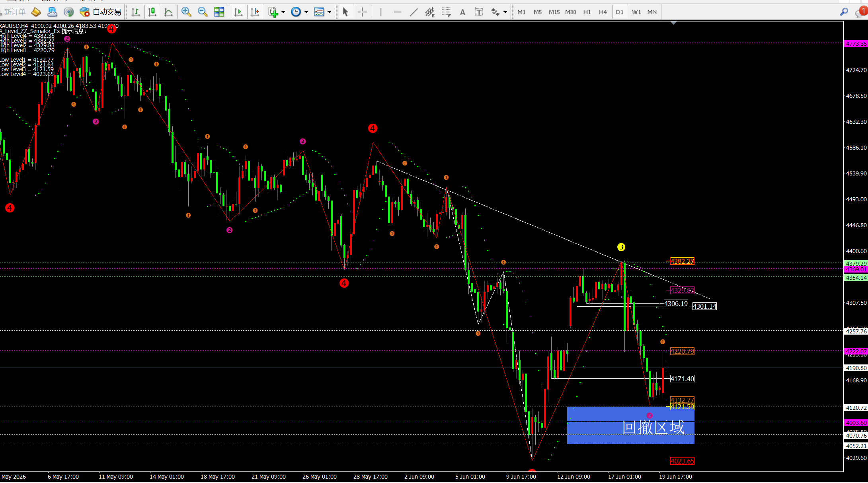Click the 'High Level1 = 4220.79' info line
This screenshot has width=868, height=483.
click(27, 50)
